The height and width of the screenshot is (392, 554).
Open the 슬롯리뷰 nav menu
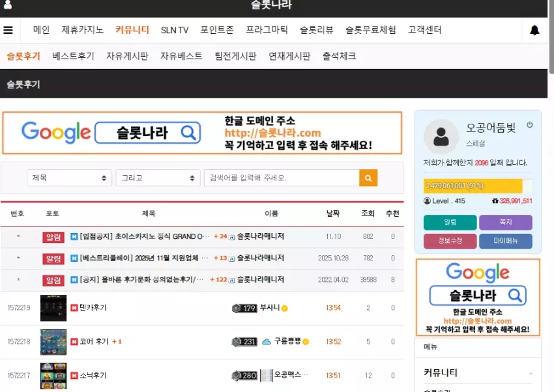tap(317, 30)
